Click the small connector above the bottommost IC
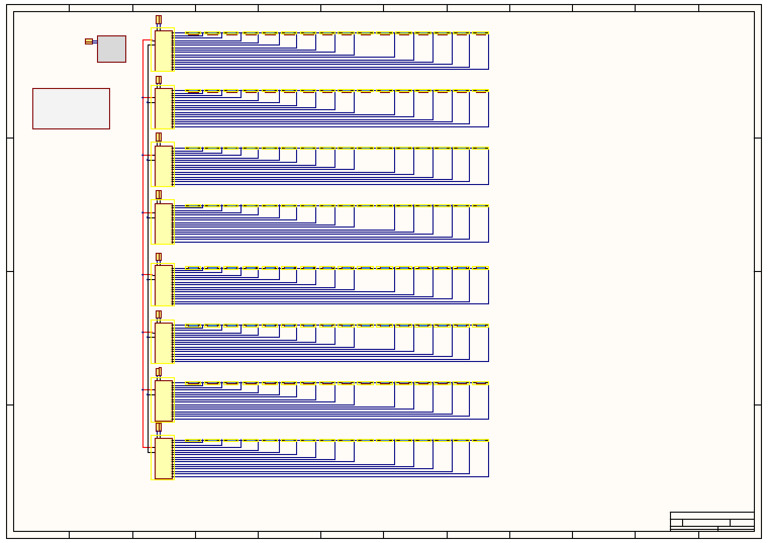 (159, 427)
